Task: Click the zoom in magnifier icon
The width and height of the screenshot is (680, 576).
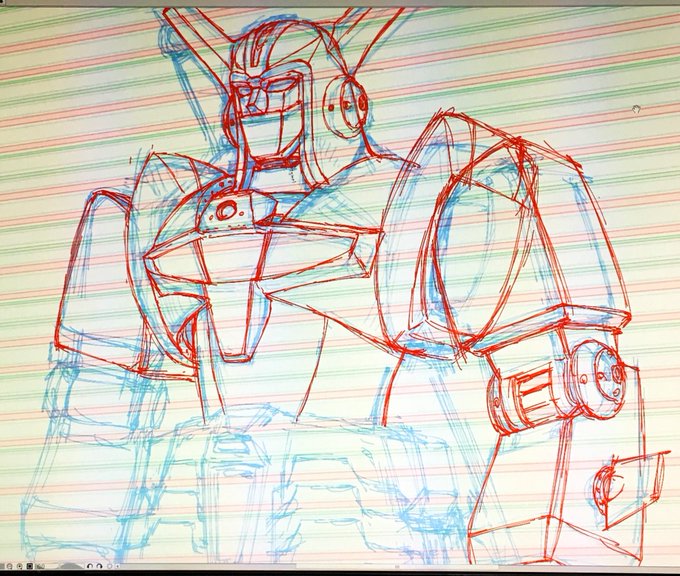Action: click(20, 566)
